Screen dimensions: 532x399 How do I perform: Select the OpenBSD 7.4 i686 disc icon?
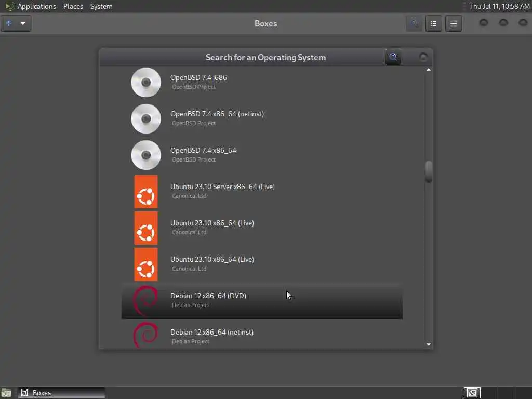tap(146, 82)
